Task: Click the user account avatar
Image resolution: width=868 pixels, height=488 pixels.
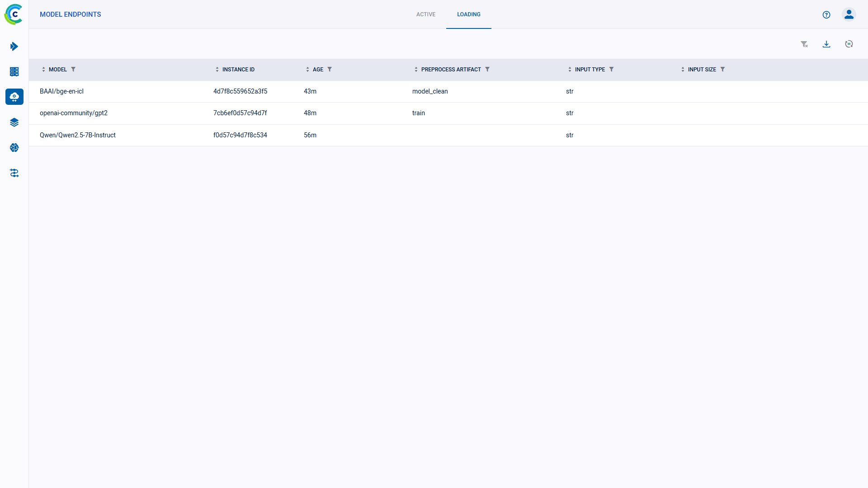Action: [849, 14]
